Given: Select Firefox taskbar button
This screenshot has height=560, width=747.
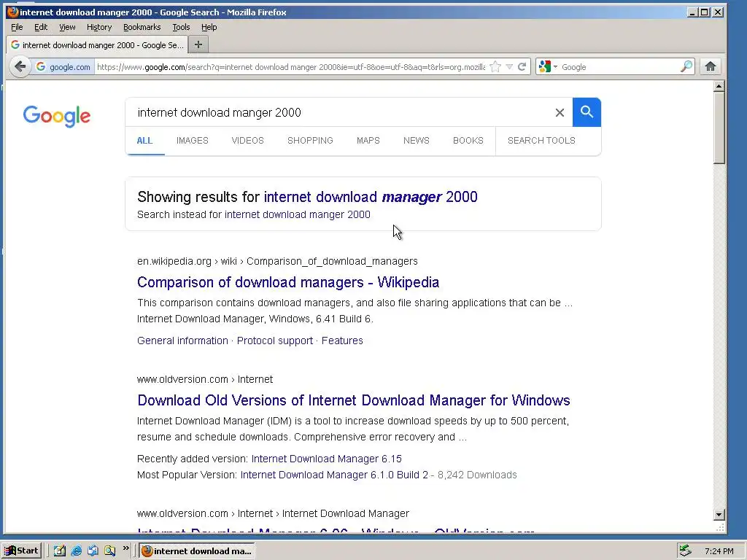Looking at the screenshot, I should (x=197, y=551).
